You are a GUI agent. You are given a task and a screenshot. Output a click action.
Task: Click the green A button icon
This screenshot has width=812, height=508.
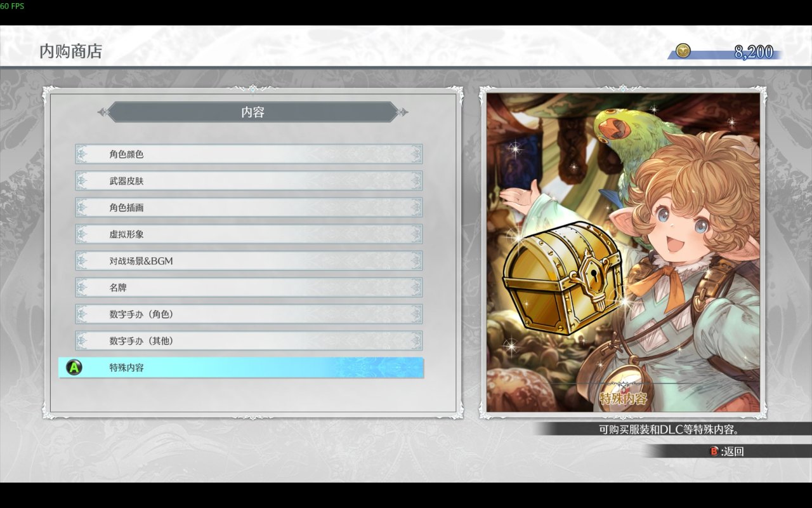(x=74, y=367)
